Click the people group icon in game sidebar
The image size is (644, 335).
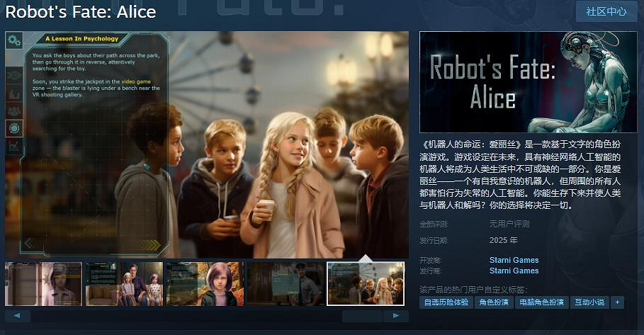pos(14,111)
